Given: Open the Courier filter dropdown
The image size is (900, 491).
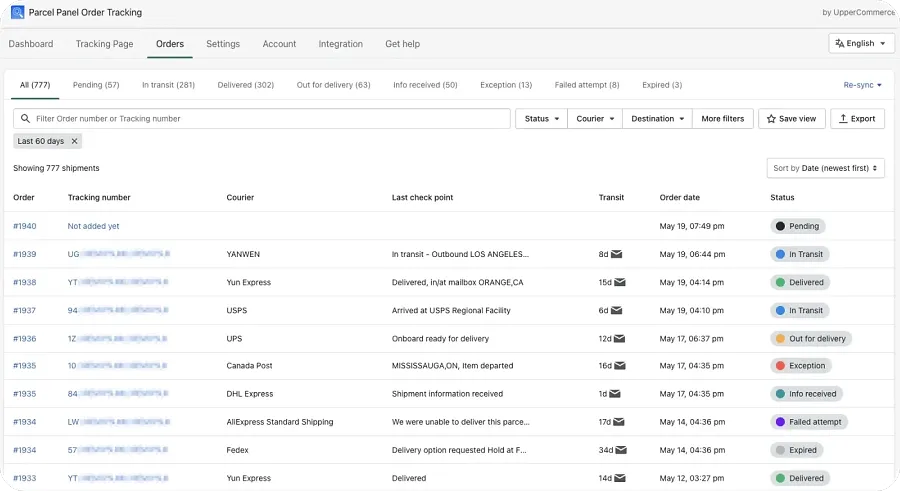Looking at the screenshot, I should [595, 118].
